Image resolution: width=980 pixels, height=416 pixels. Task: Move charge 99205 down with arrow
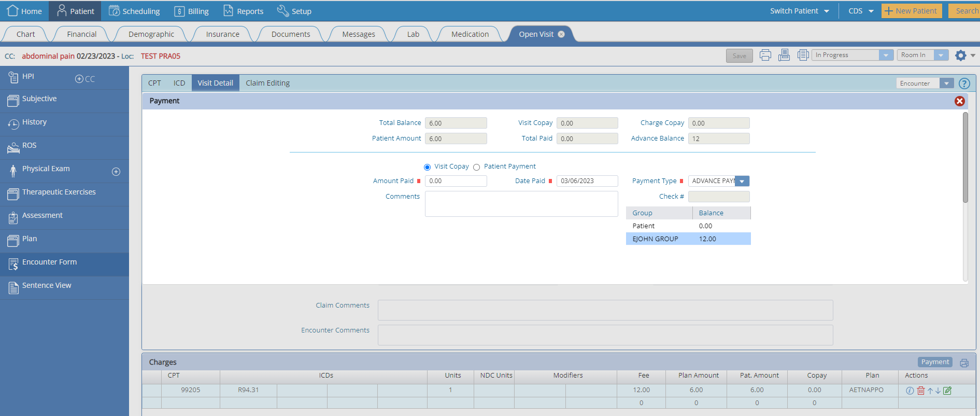pyautogui.click(x=938, y=391)
